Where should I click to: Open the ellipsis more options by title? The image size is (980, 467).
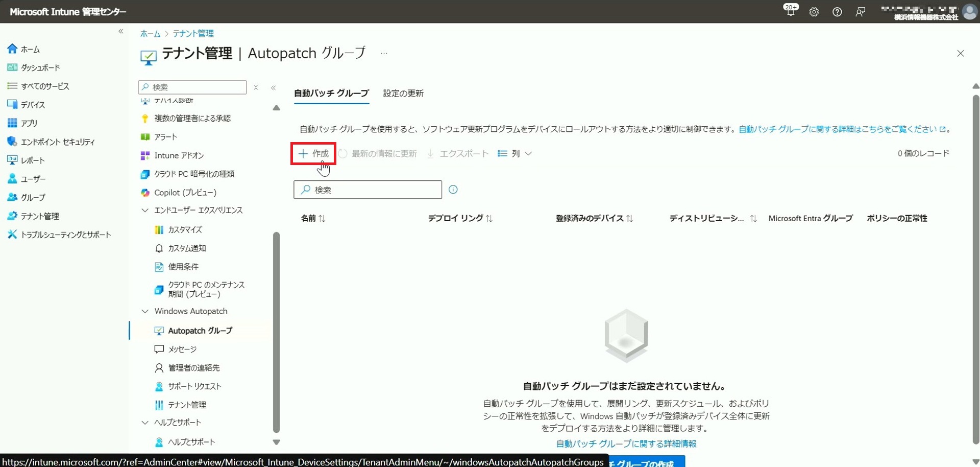click(384, 53)
